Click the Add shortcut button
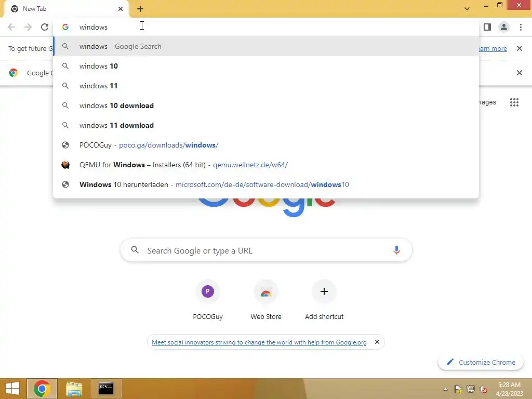532x399 pixels. click(x=324, y=300)
